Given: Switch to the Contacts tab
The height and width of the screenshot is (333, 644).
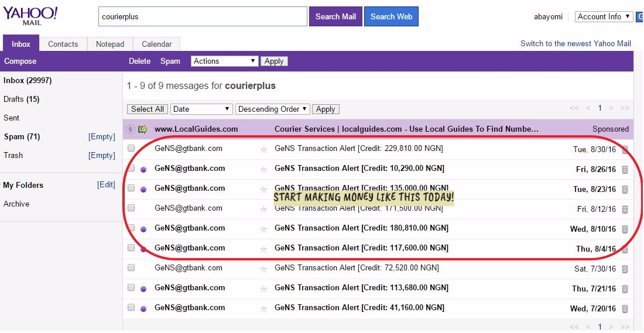Looking at the screenshot, I should click(63, 44).
